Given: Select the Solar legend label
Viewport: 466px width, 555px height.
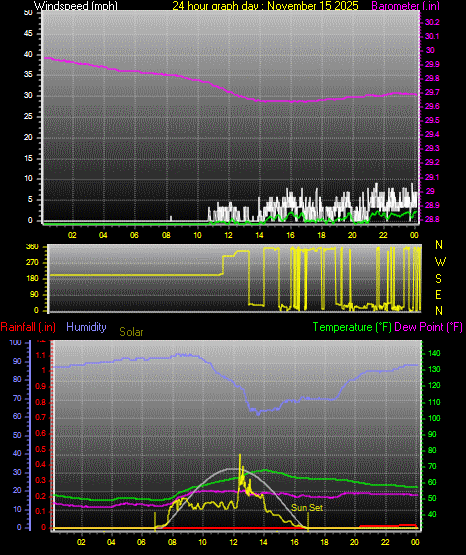Looking at the screenshot, I should click(131, 332).
